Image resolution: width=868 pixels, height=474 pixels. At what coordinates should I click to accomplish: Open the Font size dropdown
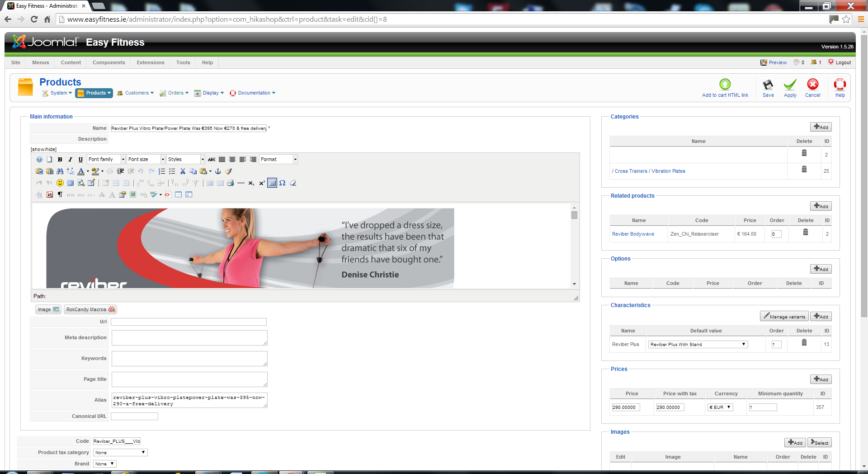(146, 159)
